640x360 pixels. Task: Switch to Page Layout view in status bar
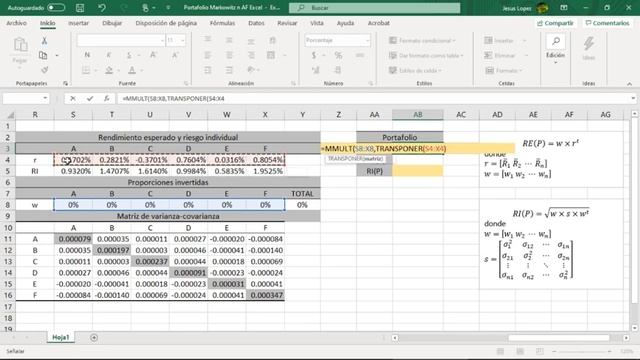(520, 351)
